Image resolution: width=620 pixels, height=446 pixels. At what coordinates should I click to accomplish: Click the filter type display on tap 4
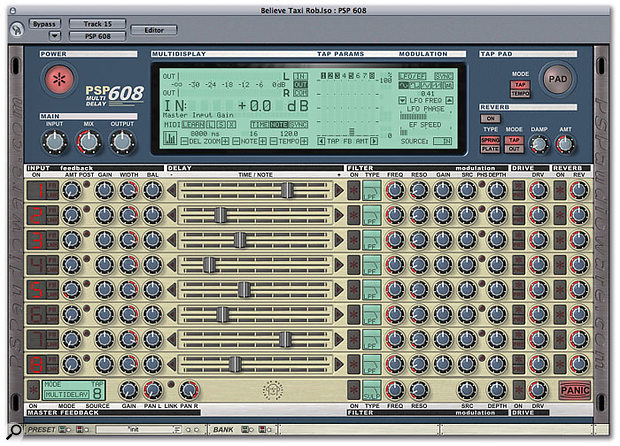tap(372, 265)
